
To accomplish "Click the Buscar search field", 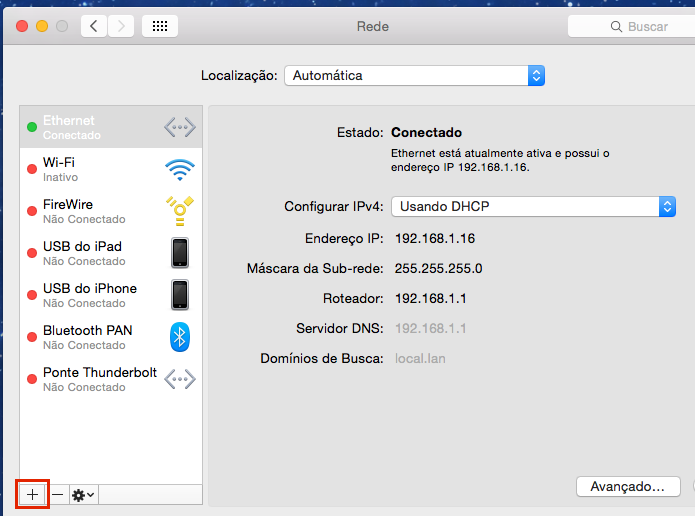I will click(x=632, y=27).
